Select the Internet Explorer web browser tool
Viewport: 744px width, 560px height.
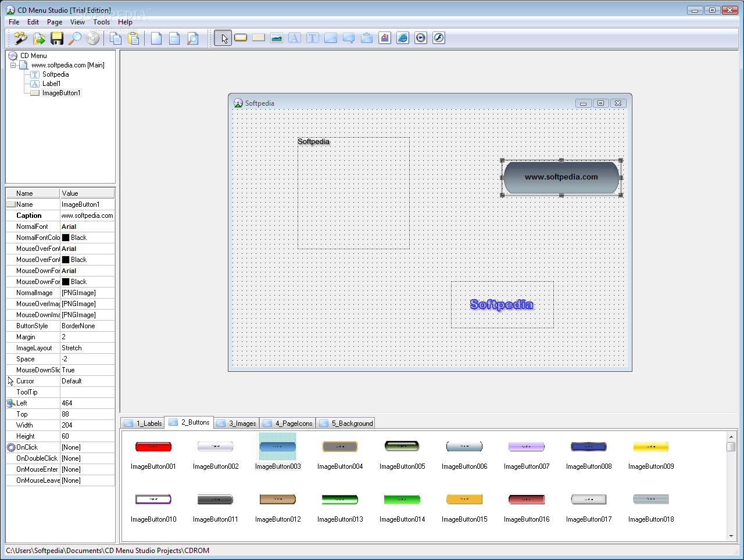pyautogui.click(x=403, y=38)
